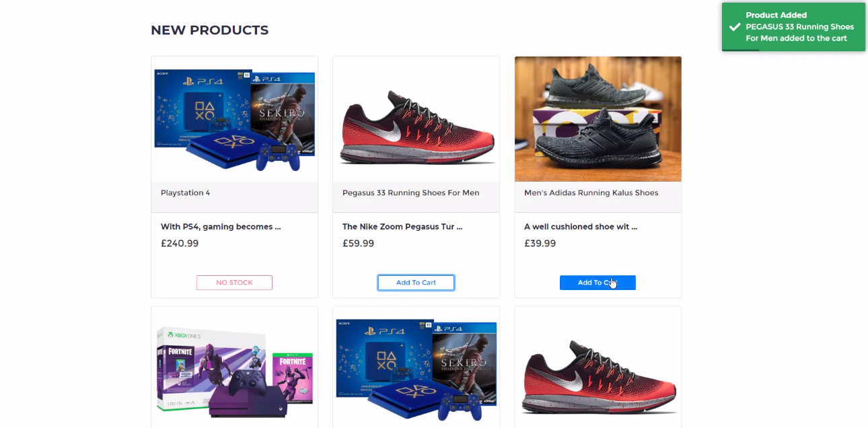
Task: Click the green checkmark icon in the notification
Action: point(733,28)
